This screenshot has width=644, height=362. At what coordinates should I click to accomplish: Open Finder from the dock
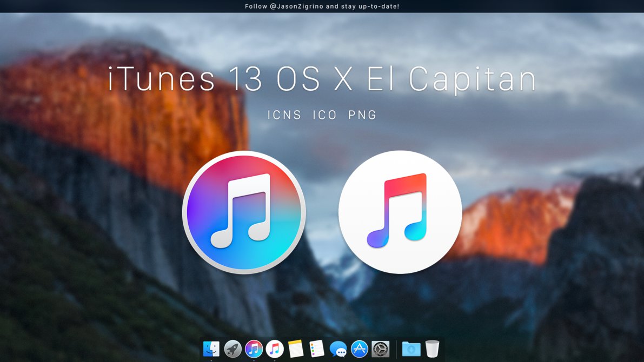click(211, 349)
